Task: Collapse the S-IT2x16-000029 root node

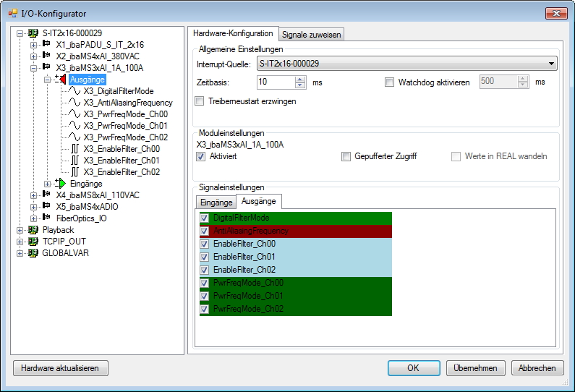Action: click(20, 34)
